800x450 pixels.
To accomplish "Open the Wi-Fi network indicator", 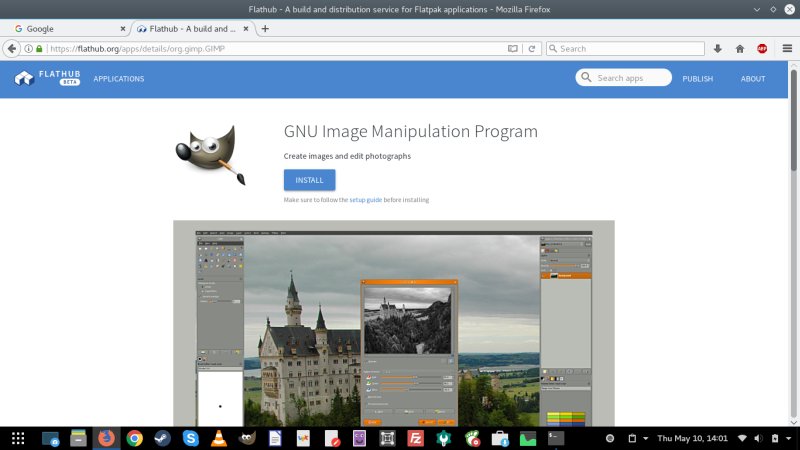I will 742,438.
